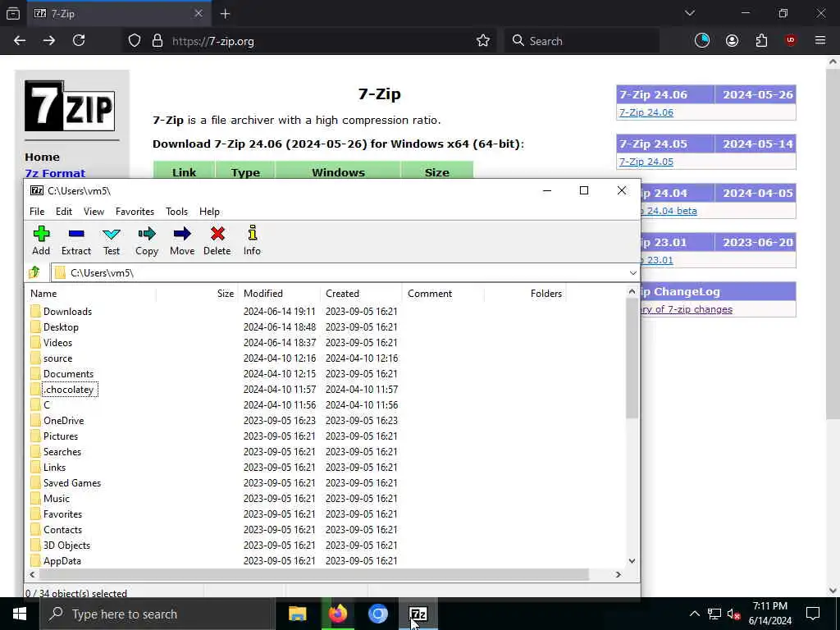Image resolution: width=840 pixels, height=630 pixels.
Task: Select the .chocolatey folder
Action: [x=70, y=390]
